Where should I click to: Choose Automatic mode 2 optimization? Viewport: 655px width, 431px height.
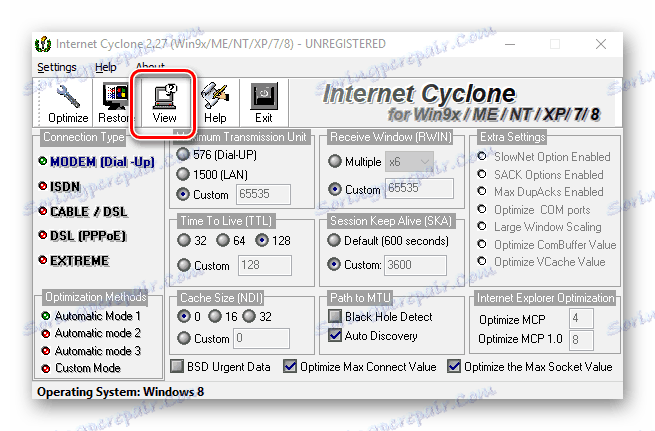tap(91, 333)
